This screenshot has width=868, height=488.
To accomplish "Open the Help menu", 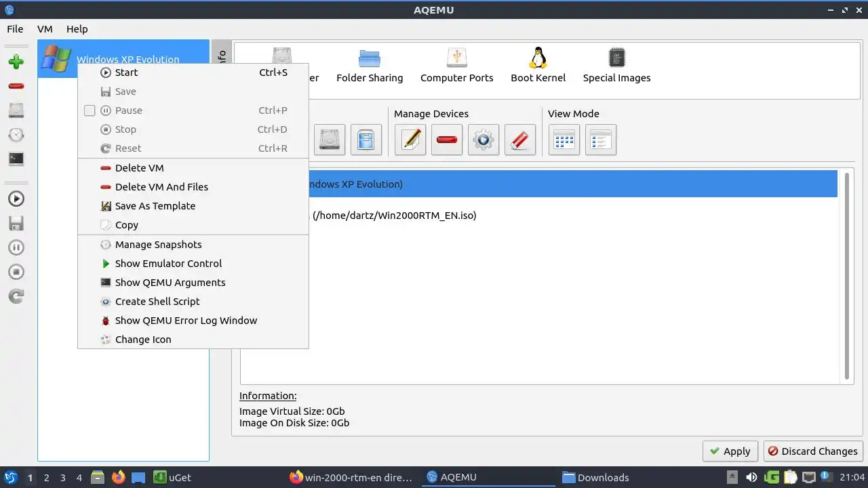I will point(77,29).
